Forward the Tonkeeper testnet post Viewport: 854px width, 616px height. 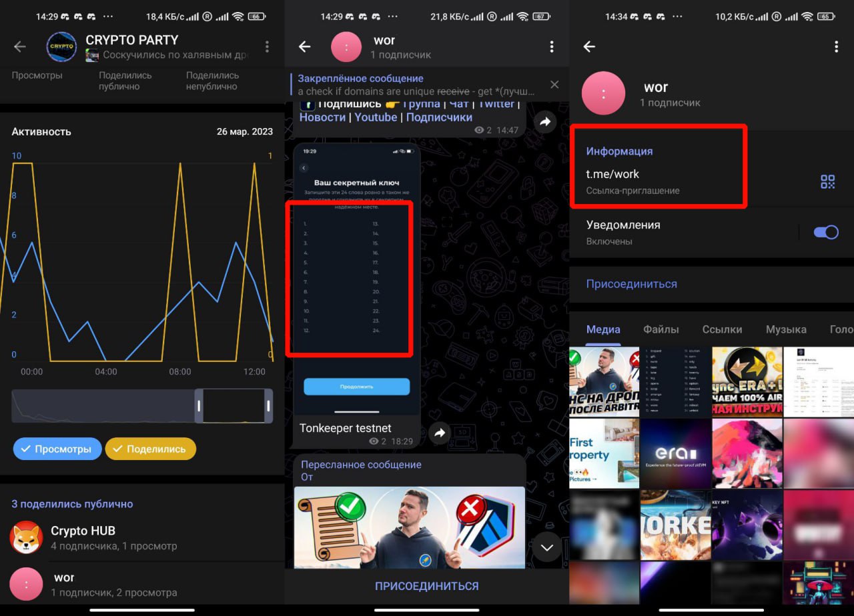tap(440, 433)
